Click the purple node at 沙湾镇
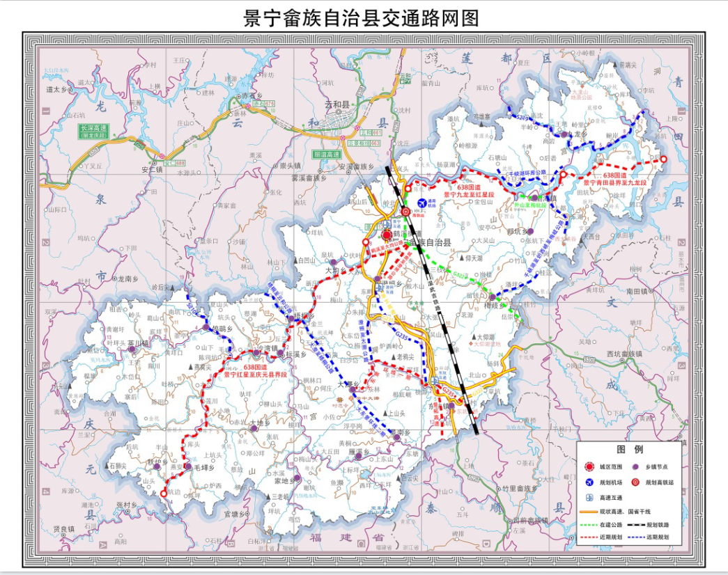Image resolution: width=728 pixels, height=575 pixels. pos(256,353)
